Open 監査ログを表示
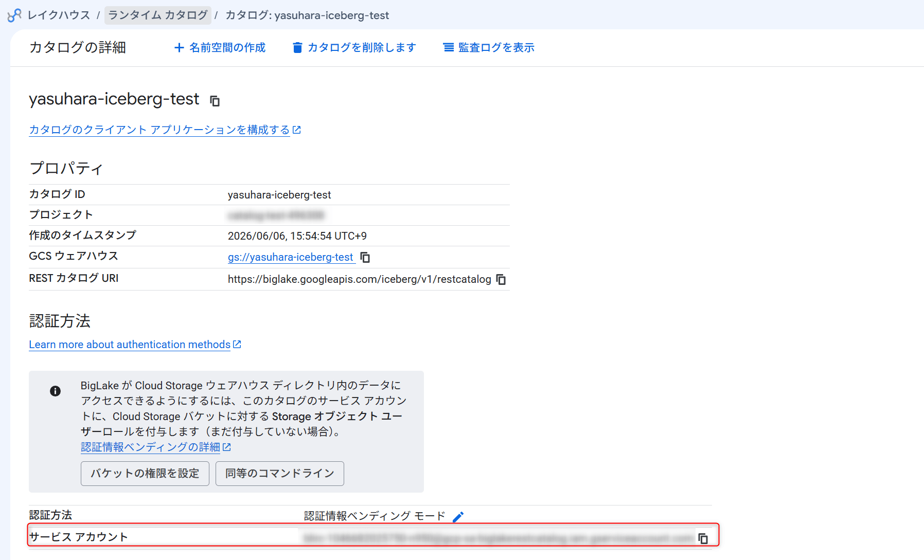The height and width of the screenshot is (560, 924). 489,48
